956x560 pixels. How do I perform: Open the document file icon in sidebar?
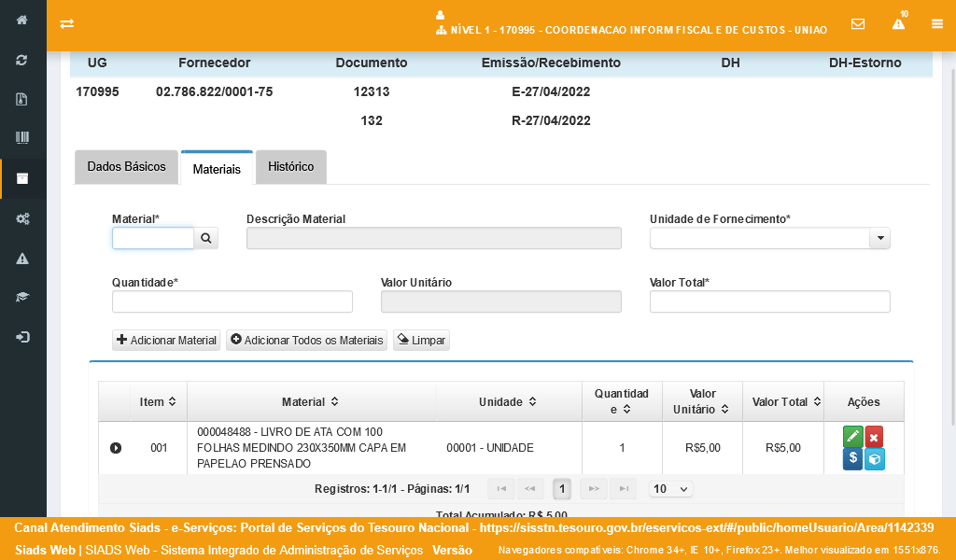pos(22,99)
